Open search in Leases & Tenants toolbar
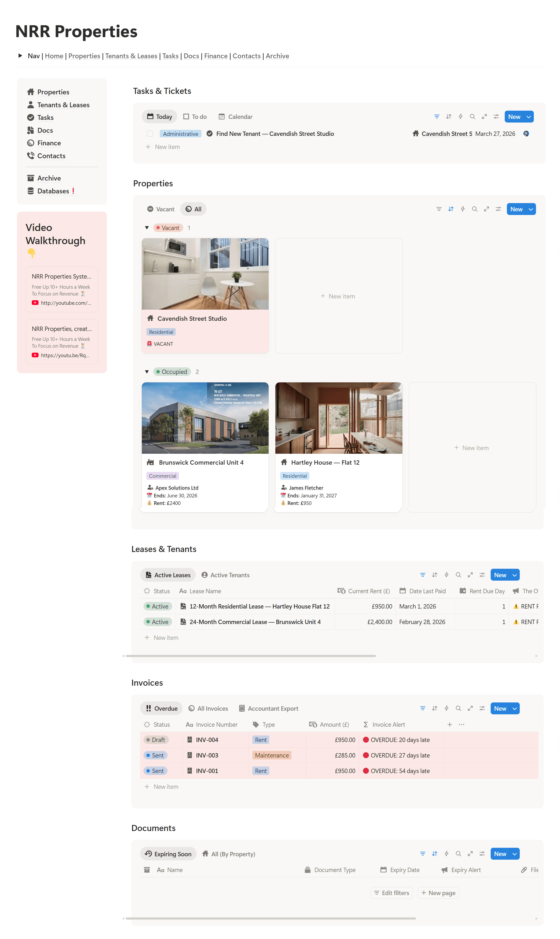 pos(458,575)
